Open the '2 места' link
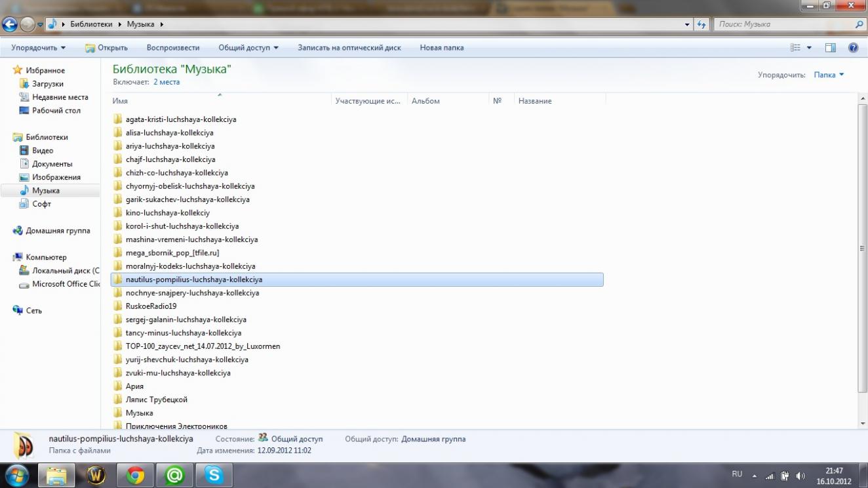868x488 pixels. [167, 82]
